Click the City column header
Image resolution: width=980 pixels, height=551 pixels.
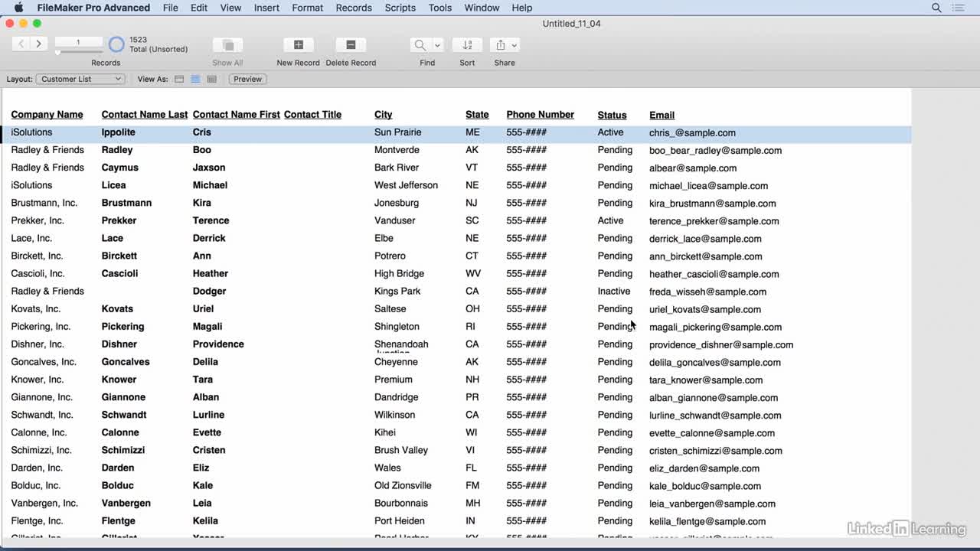pos(384,115)
